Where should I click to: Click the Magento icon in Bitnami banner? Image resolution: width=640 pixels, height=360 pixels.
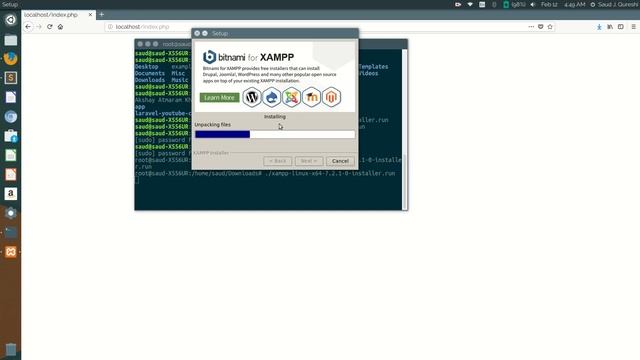[331, 97]
